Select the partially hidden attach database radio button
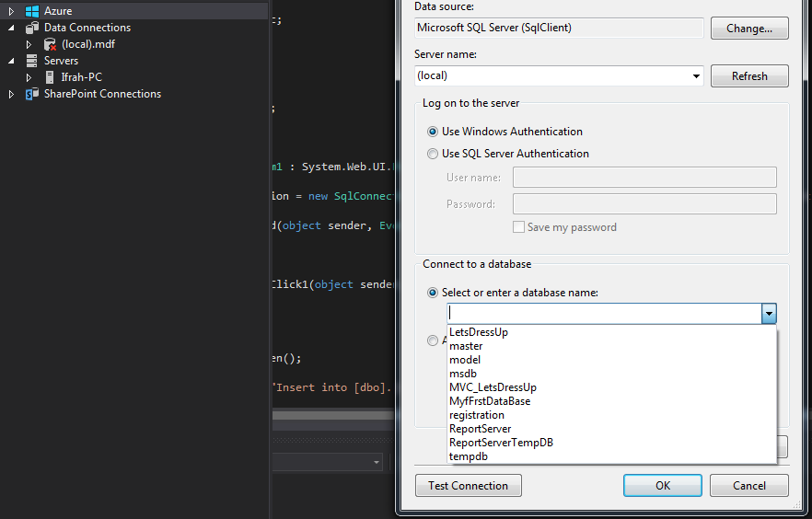The width and height of the screenshot is (812, 519). (433, 340)
